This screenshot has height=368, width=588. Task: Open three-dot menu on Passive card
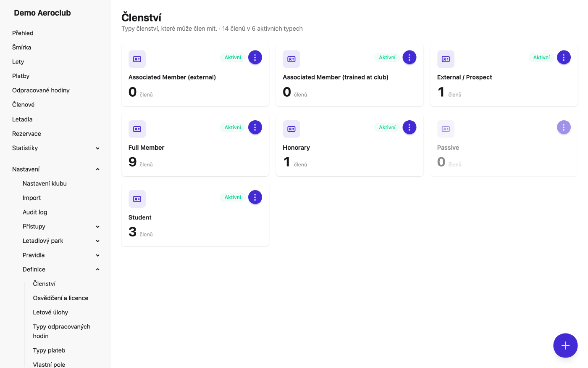coord(564,127)
